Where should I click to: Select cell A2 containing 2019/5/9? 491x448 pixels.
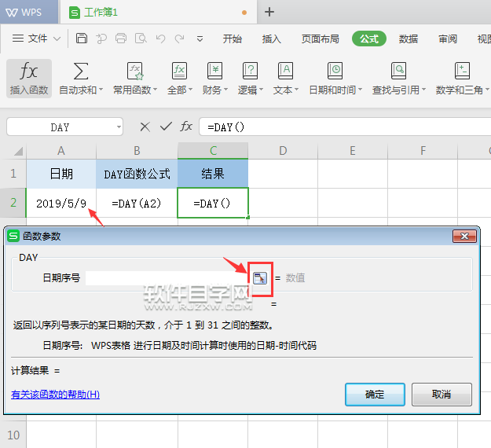click(61, 203)
